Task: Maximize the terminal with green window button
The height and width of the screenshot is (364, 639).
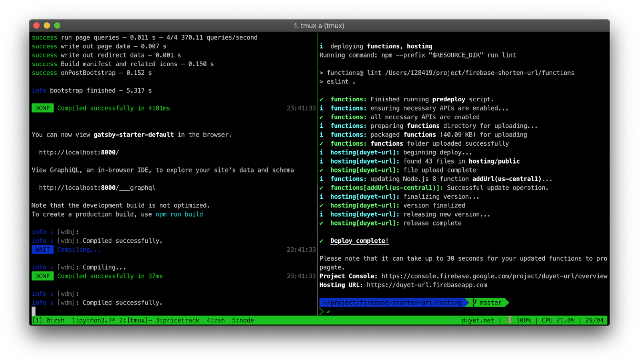Action: coord(57,26)
